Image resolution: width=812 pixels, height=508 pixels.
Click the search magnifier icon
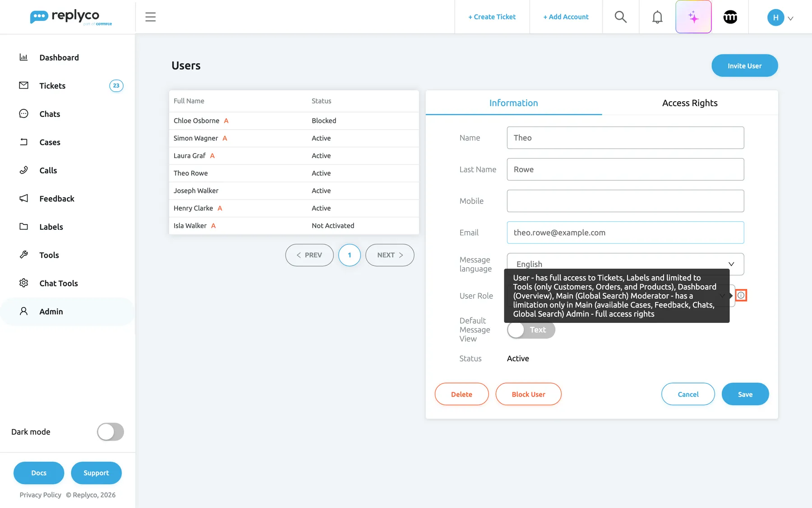[621, 17]
